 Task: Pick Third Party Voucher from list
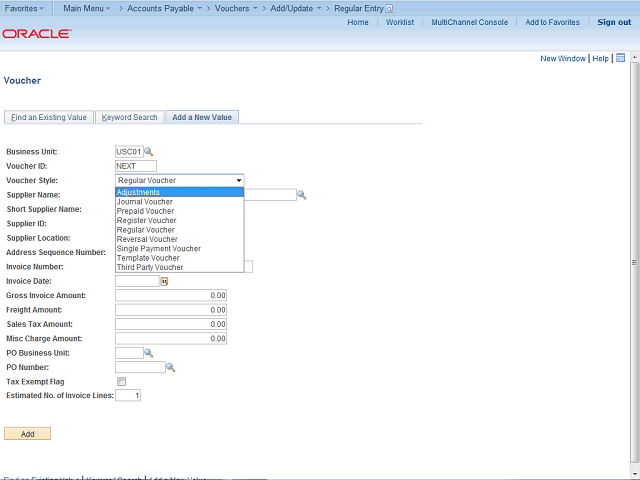[x=150, y=268]
